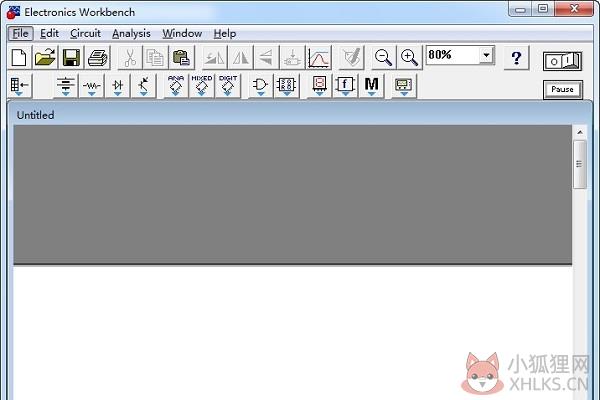Click the Untitled circuit window title
Screen dimensions: 600x400
(35, 115)
